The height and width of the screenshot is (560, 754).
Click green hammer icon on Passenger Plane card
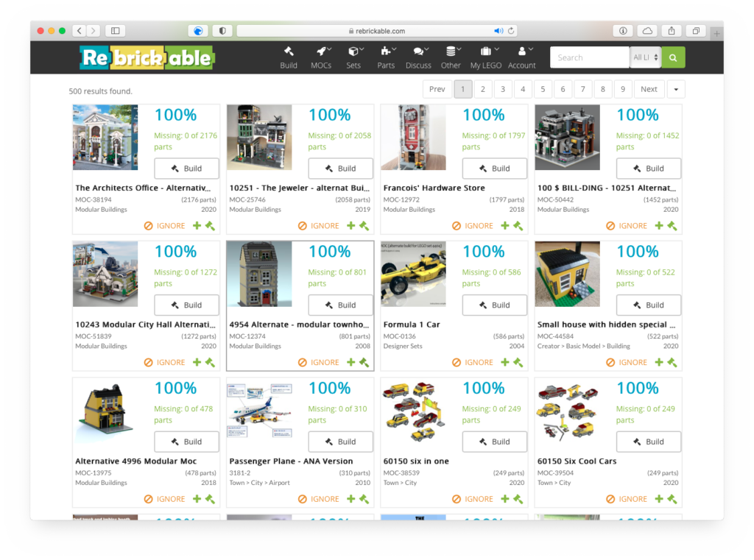click(x=364, y=499)
